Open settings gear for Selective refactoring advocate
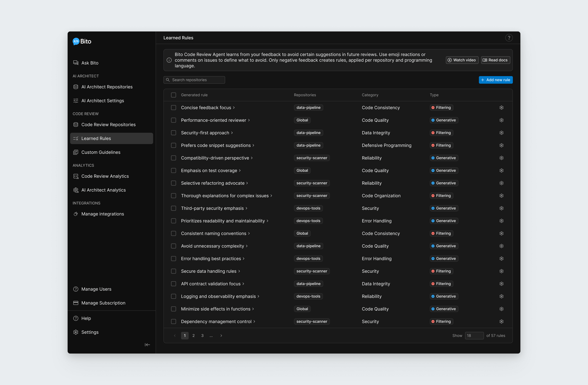Screen dimensions: 588x385 coord(501,183)
